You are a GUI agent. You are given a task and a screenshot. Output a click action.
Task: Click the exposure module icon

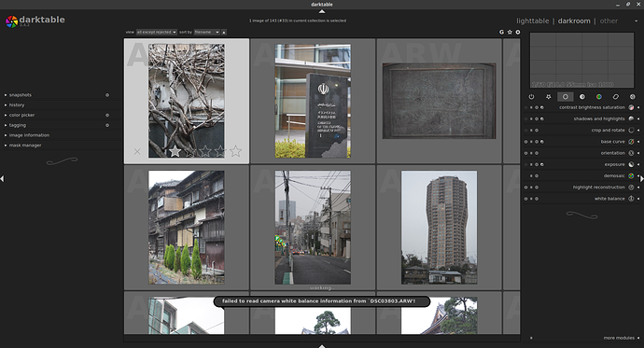pos(631,164)
